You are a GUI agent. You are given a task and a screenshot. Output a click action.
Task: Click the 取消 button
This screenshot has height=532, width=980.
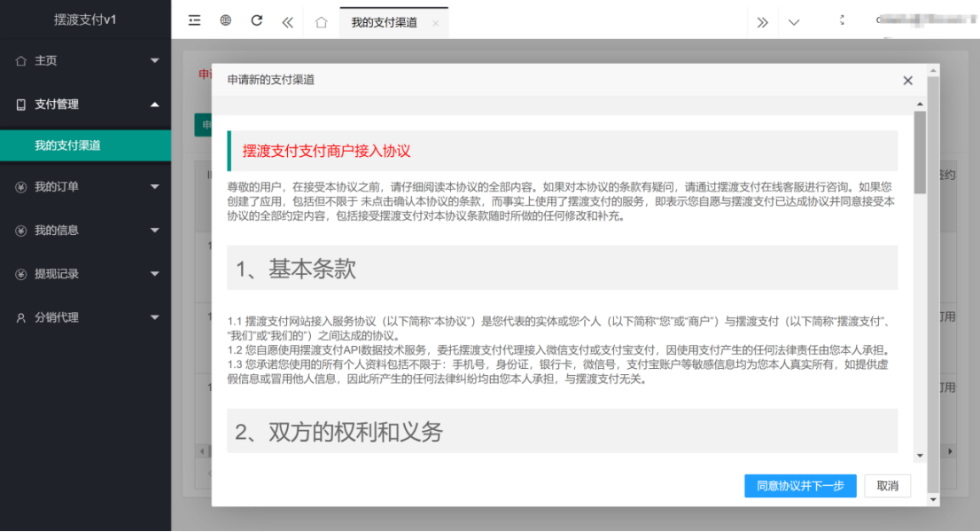[x=888, y=486]
